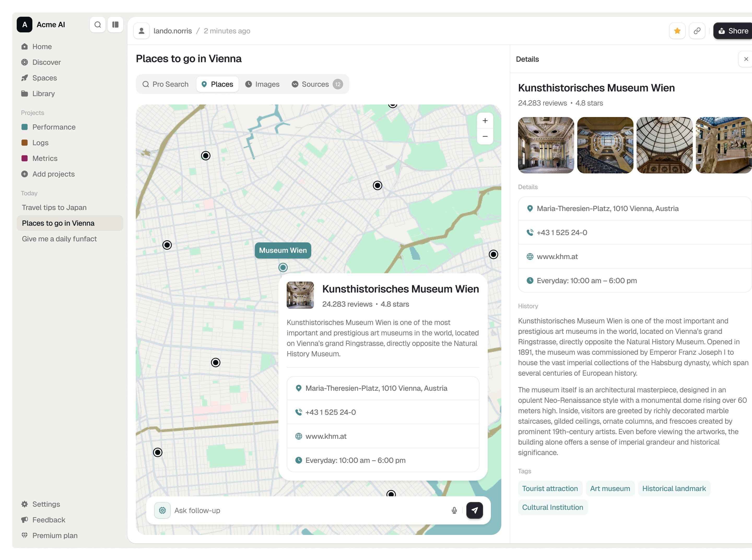Toggle the sidebar collapse icon next to search
752x560 pixels.
pyautogui.click(x=115, y=24)
